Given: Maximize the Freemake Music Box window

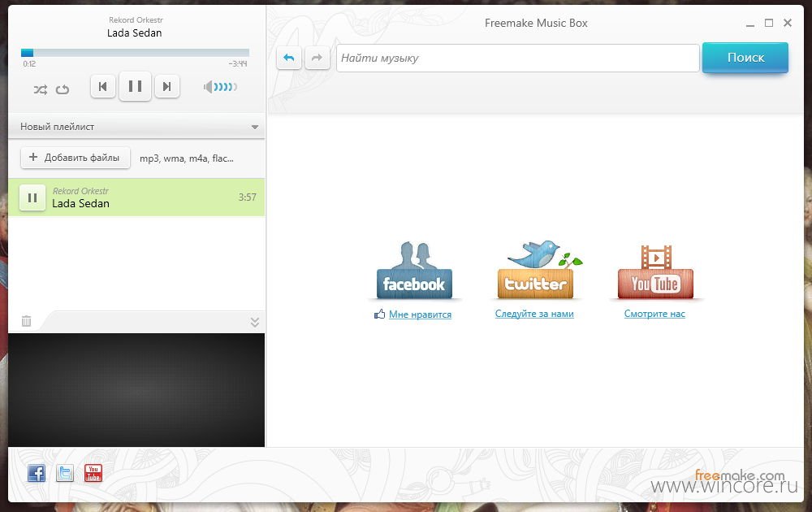Looking at the screenshot, I should pos(769,23).
